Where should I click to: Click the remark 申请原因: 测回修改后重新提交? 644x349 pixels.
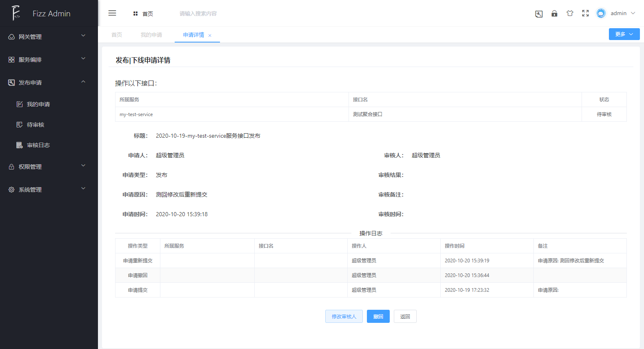[x=571, y=261]
